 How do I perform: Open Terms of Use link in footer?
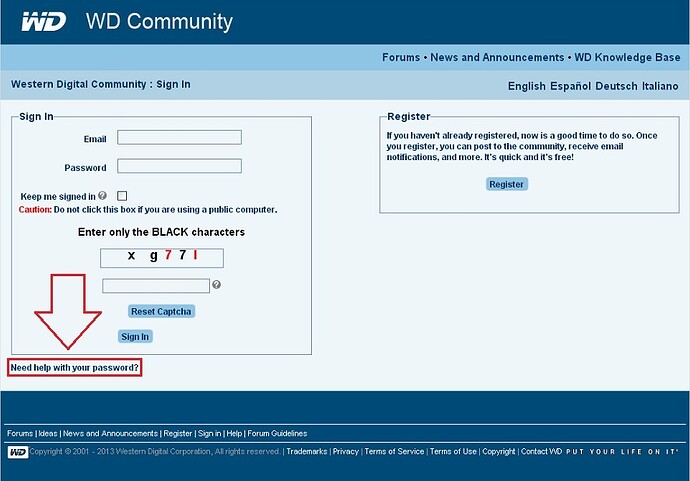453,452
